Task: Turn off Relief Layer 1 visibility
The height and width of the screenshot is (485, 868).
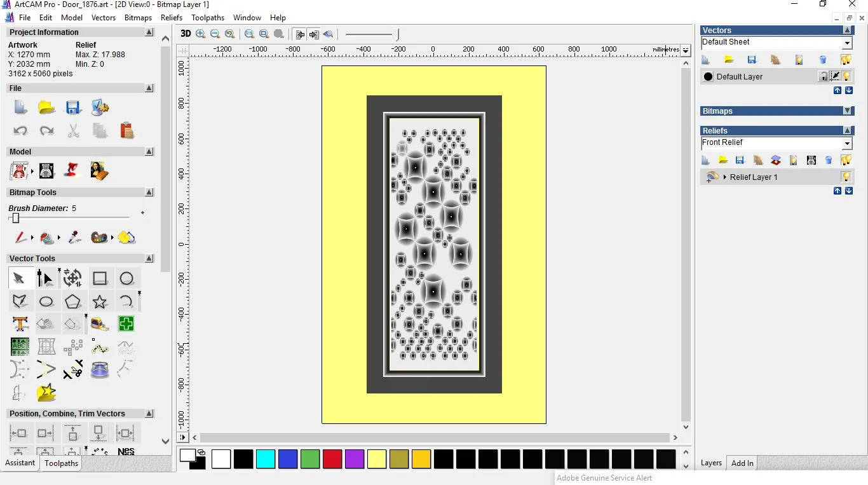Action: click(846, 177)
